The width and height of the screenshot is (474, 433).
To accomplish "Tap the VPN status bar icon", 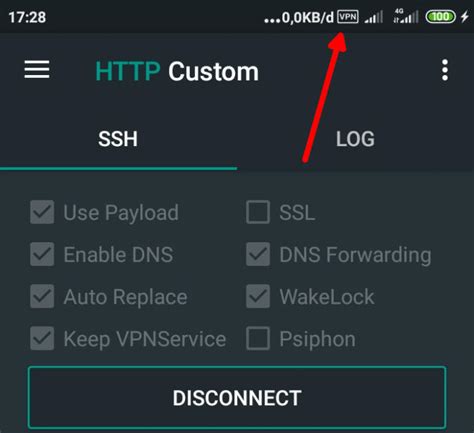I will click(x=348, y=17).
